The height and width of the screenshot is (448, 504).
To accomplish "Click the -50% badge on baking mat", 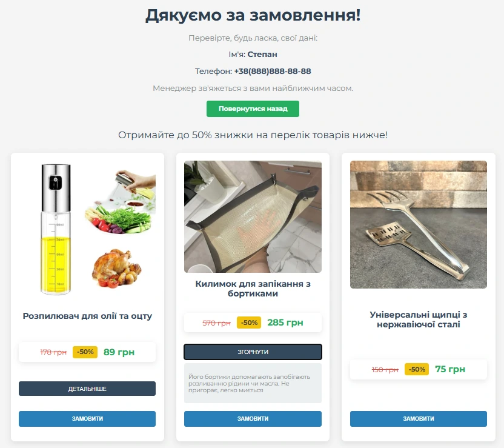I will coord(249,323).
